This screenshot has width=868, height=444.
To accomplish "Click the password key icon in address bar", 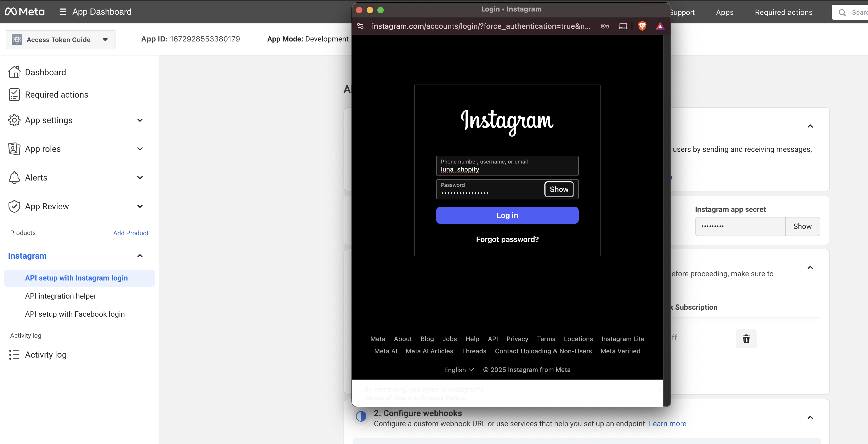I will pos(605,26).
